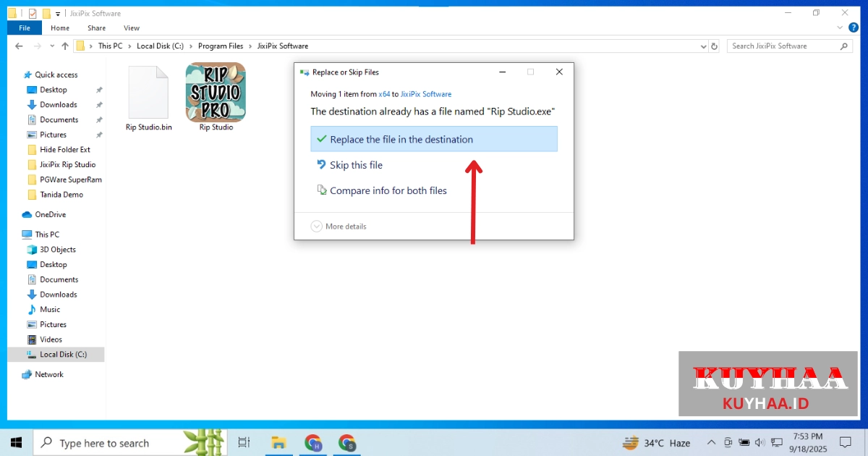The width and height of the screenshot is (868, 456).
Task: Click Program Files in the address path
Action: point(221,46)
